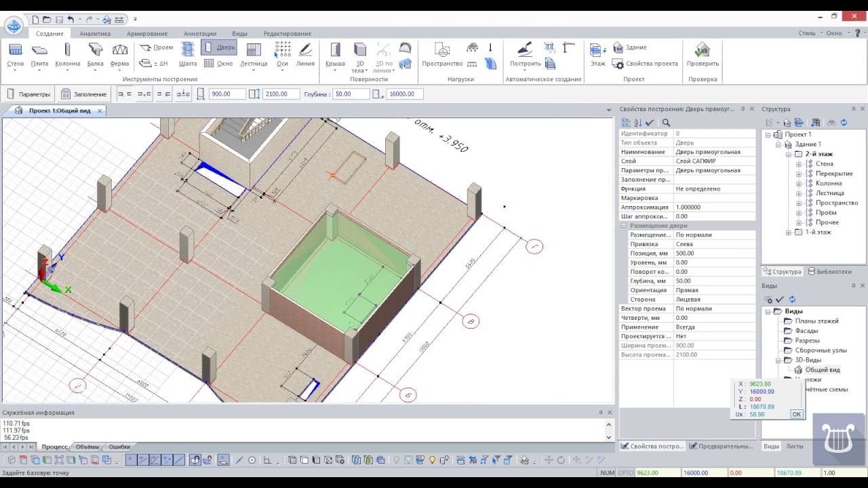The width and height of the screenshot is (868, 488).
Task: Collapse the 2-й этаж tree node
Action: tap(789, 155)
